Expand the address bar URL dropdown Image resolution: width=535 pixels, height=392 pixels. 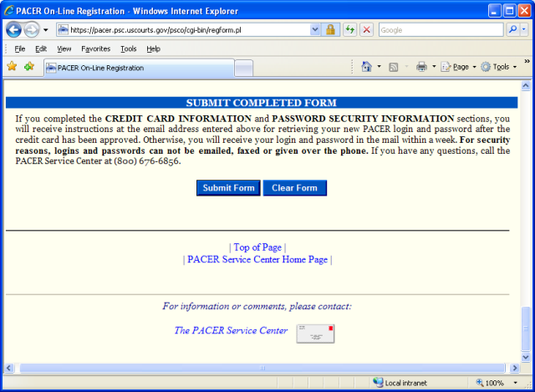tap(315, 29)
